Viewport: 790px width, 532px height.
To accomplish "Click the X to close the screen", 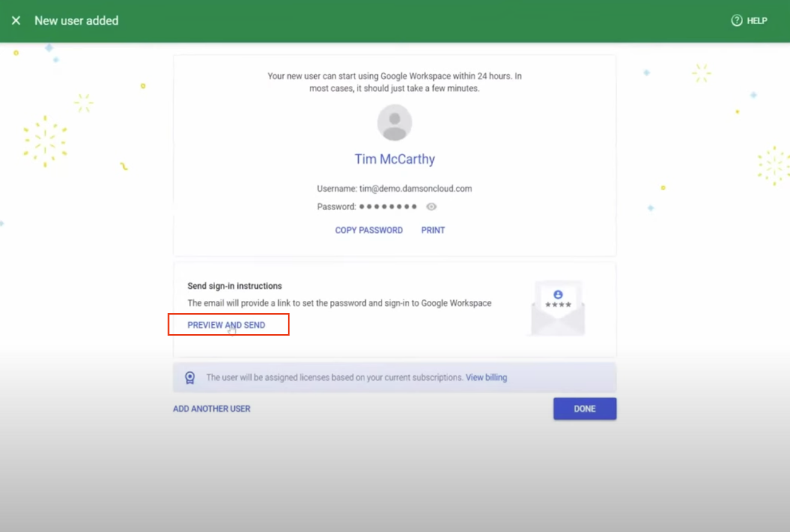I will click(16, 20).
